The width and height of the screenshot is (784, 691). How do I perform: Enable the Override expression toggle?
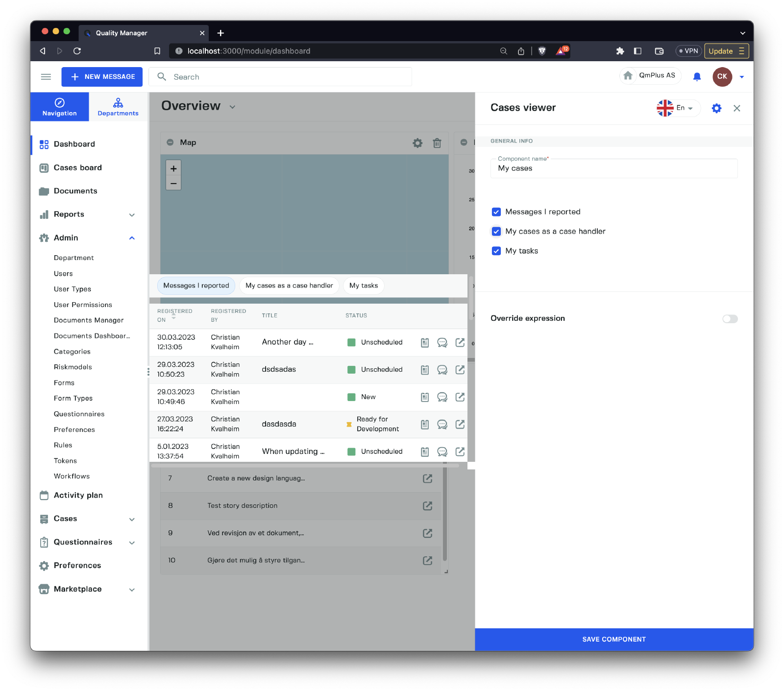pos(730,319)
